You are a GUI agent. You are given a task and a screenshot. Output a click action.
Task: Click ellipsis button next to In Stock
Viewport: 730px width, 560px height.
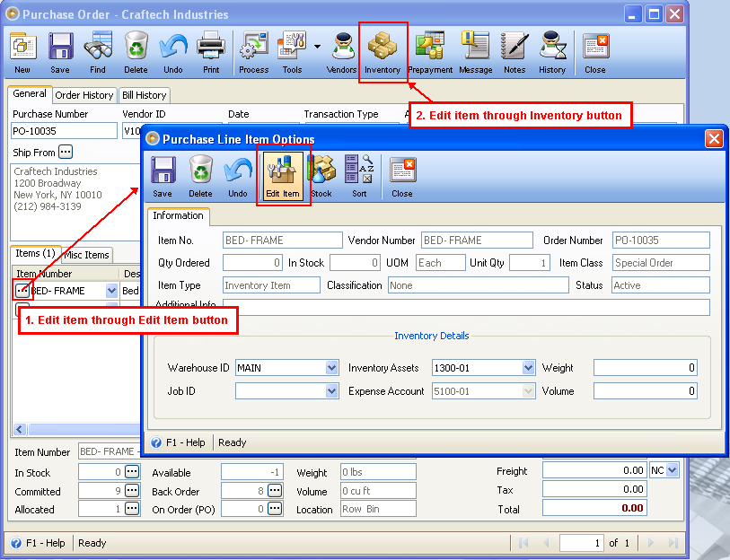coord(132,471)
